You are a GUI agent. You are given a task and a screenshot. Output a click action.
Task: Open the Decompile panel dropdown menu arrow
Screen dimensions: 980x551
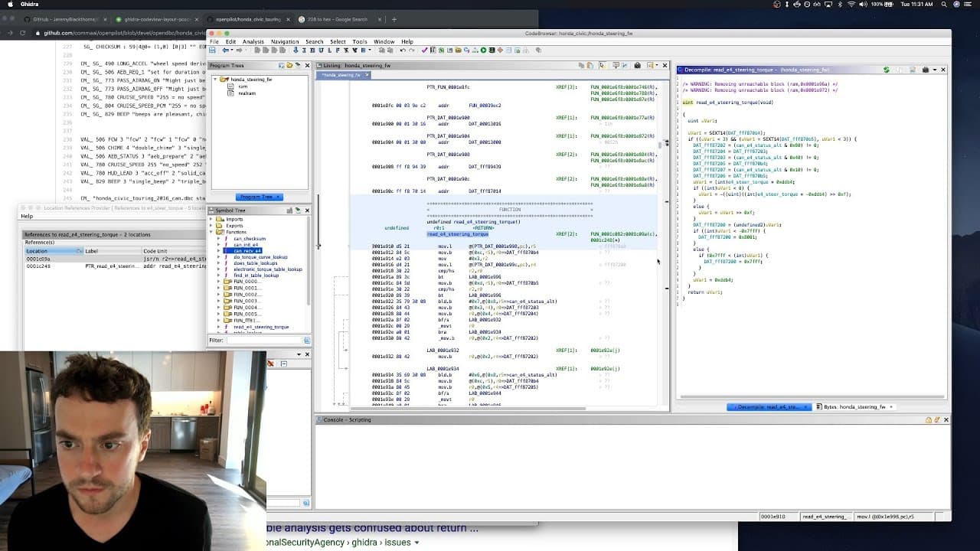[934, 70]
